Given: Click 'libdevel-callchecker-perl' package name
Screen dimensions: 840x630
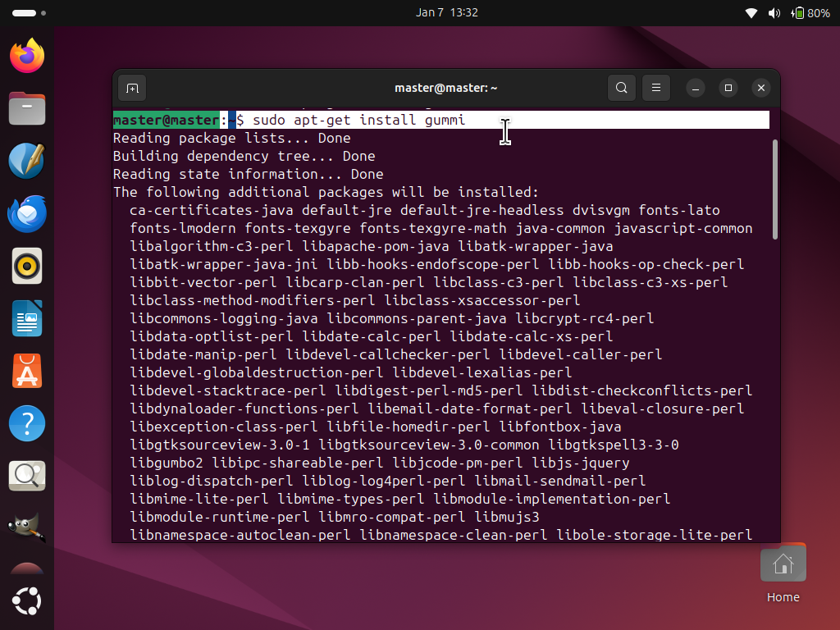Looking at the screenshot, I should (x=388, y=354).
